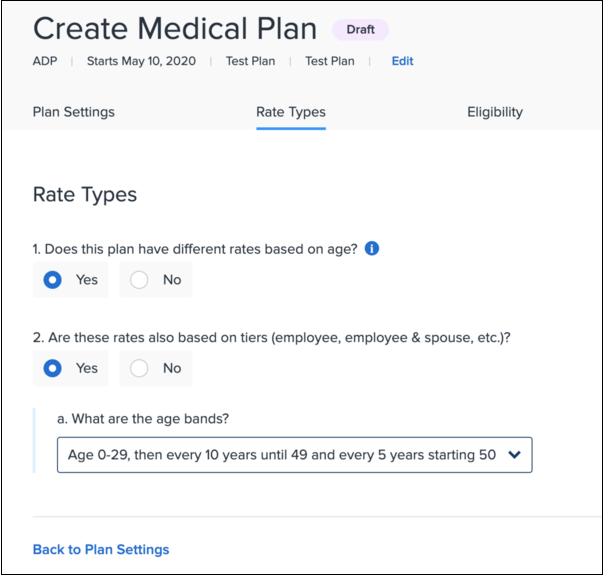Click the Create Medical Plan page title
The image size is (603, 575).
pyautogui.click(x=175, y=30)
